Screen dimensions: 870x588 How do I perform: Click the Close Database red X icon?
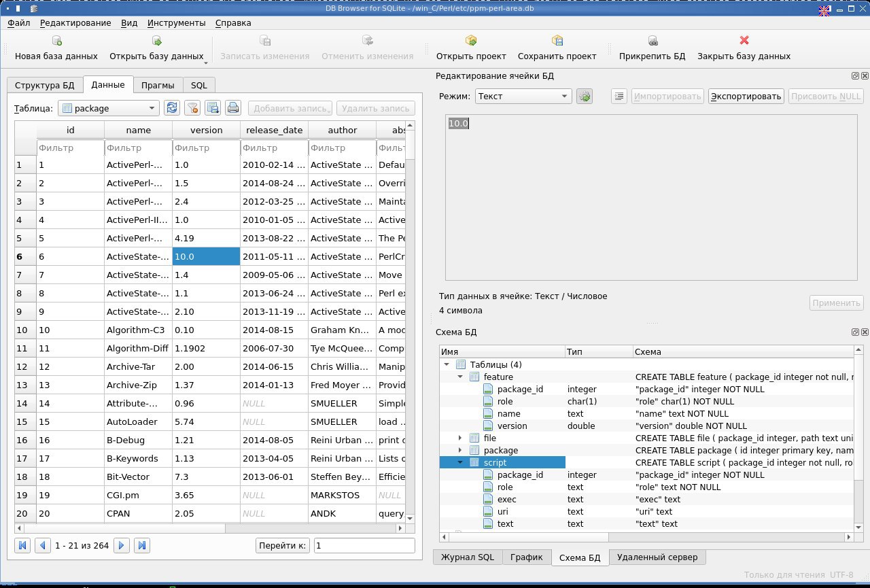click(744, 41)
